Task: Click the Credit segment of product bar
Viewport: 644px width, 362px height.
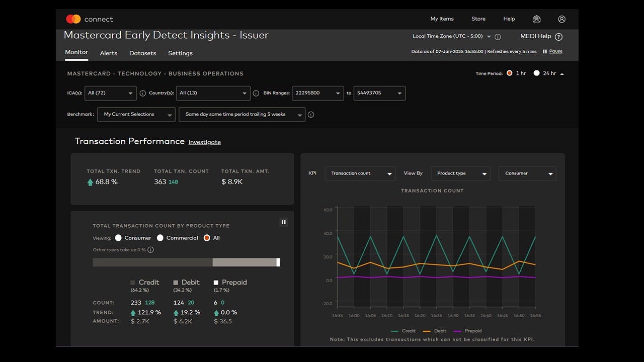Action: [x=152, y=262]
